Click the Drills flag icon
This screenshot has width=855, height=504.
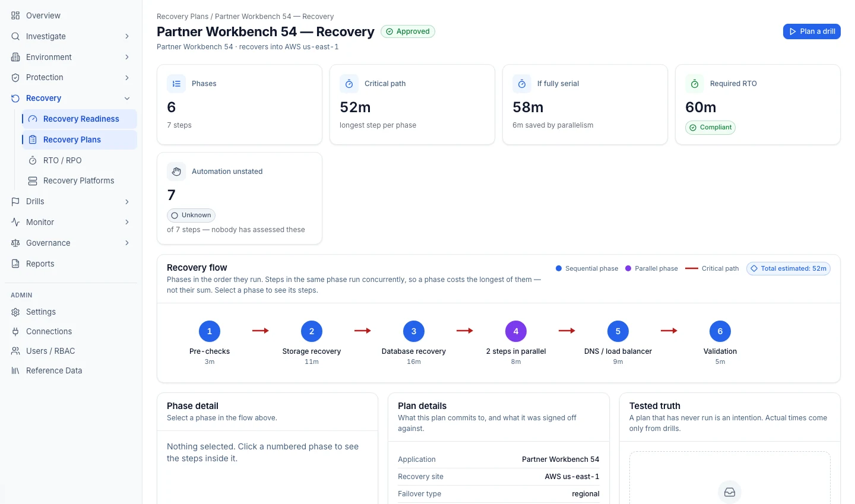(x=15, y=202)
